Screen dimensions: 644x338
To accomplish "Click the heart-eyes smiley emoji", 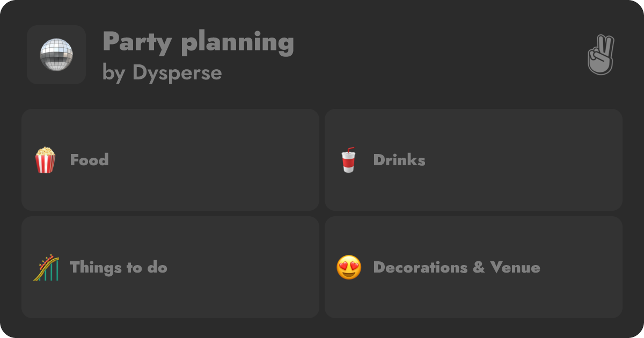I will point(349,267).
